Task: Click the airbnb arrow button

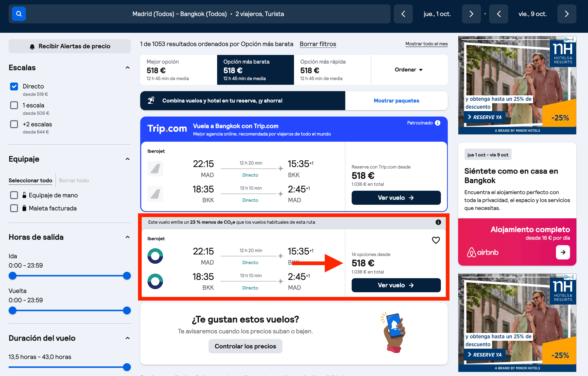Action: point(563,252)
